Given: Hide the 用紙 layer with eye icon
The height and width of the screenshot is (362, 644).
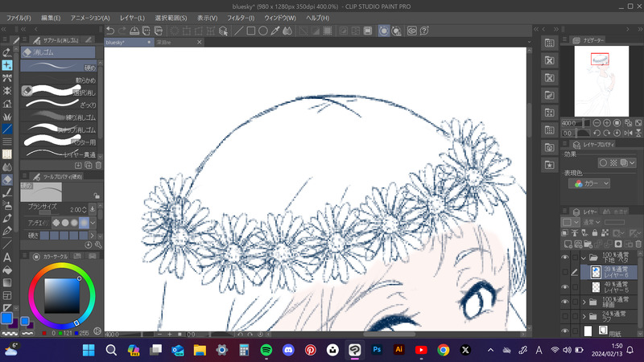Looking at the screenshot, I should coord(565,331).
